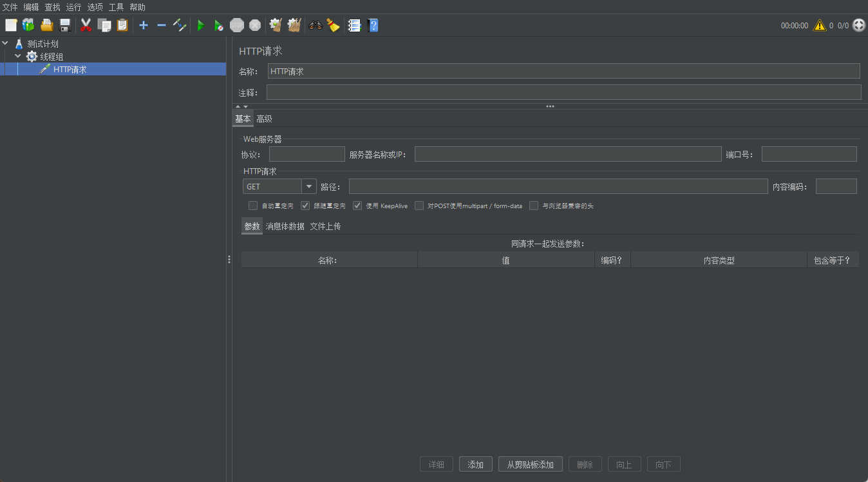868x482 pixels.
Task: Open the 帮助 menu
Action: click(138, 7)
